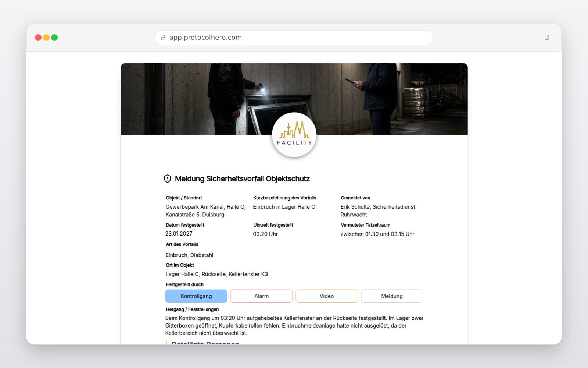
Task: Click 'zwischen 01:30 und 03:15 Uhr'
Action: click(377, 234)
